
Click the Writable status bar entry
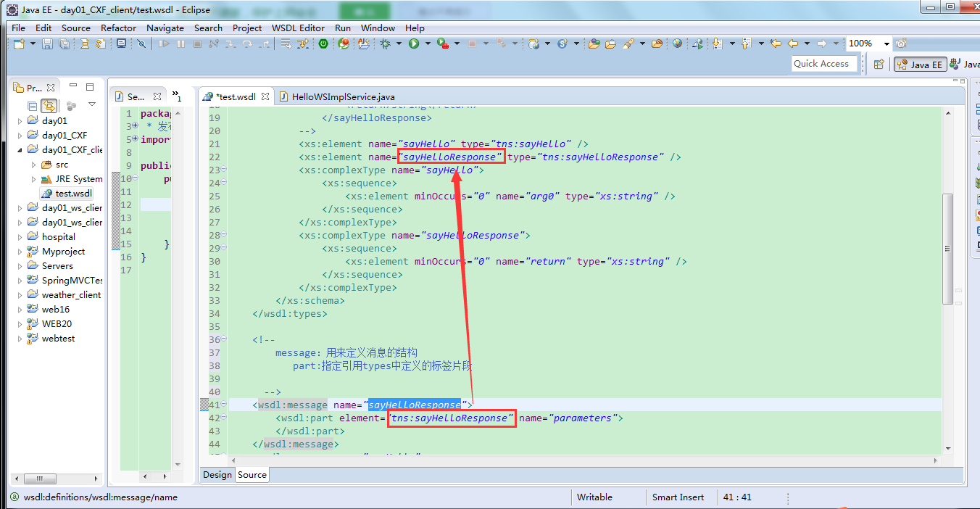[x=594, y=497]
